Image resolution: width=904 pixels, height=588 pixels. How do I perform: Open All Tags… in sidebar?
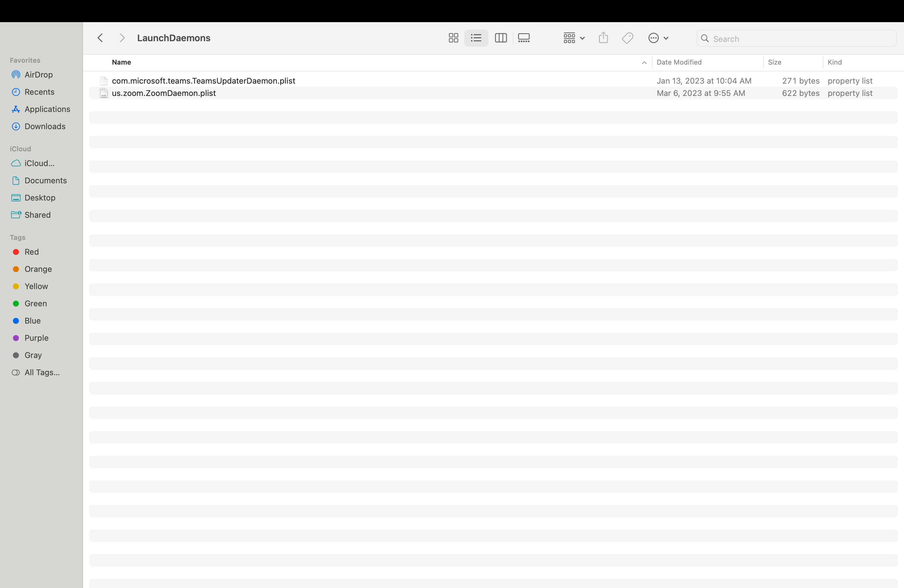tap(42, 372)
